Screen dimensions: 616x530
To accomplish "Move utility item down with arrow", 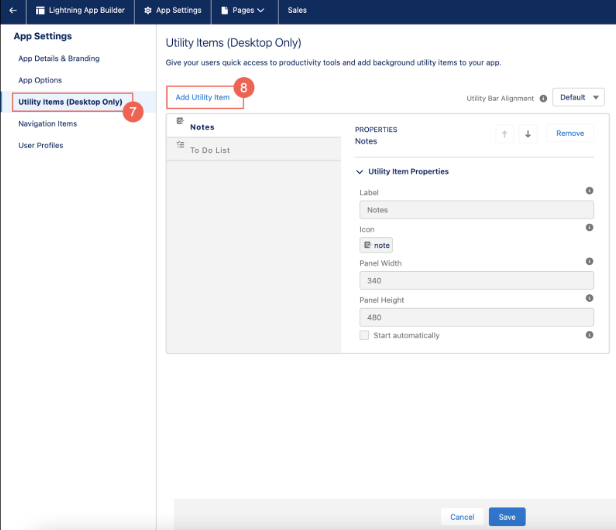I will coord(528,134).
